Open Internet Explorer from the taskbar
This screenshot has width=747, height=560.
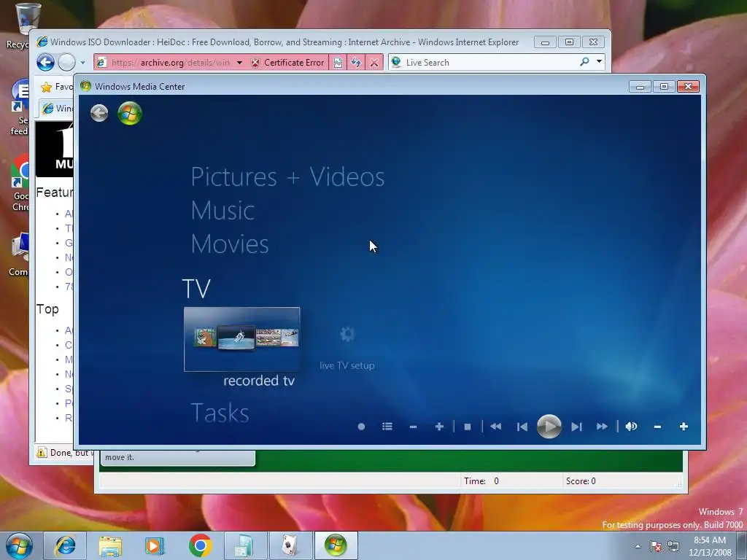click(x=65, y=545)
